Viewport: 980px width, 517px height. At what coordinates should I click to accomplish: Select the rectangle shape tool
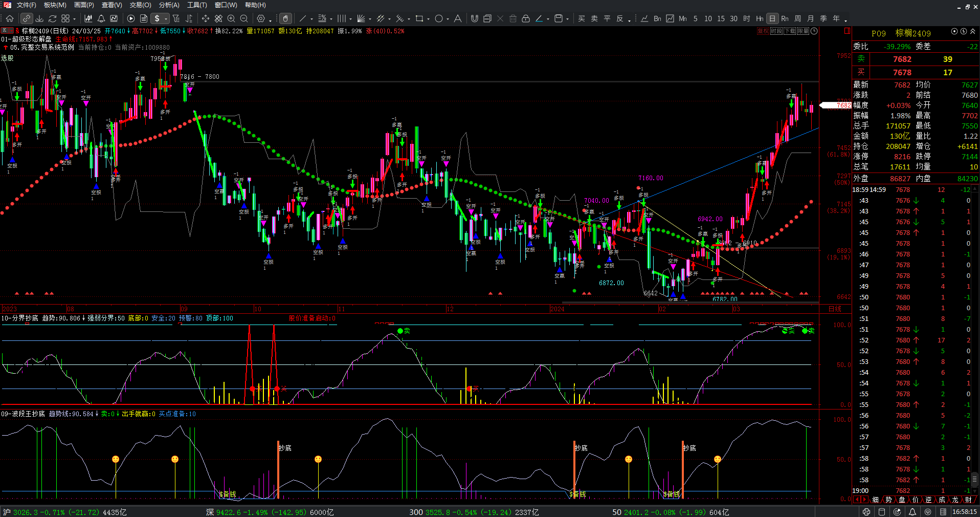tap(419, 18)
